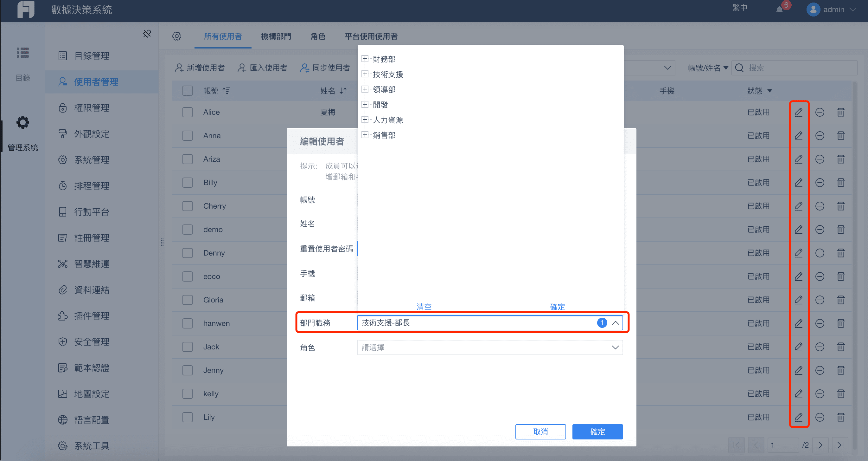Click 取消 in edit user dialog
The width and height of the screenshot is (868, 461).
click(540, 432)
